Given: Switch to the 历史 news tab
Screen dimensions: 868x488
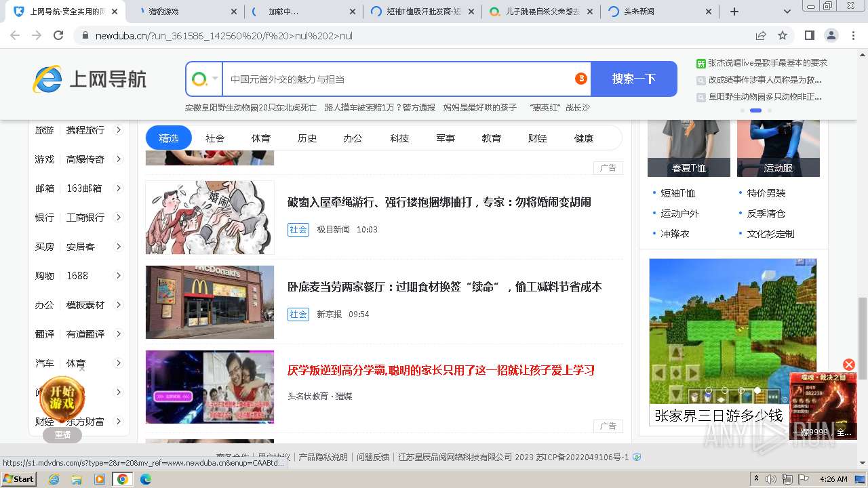Looking at the screenshot, I should (x=307, y=138).
